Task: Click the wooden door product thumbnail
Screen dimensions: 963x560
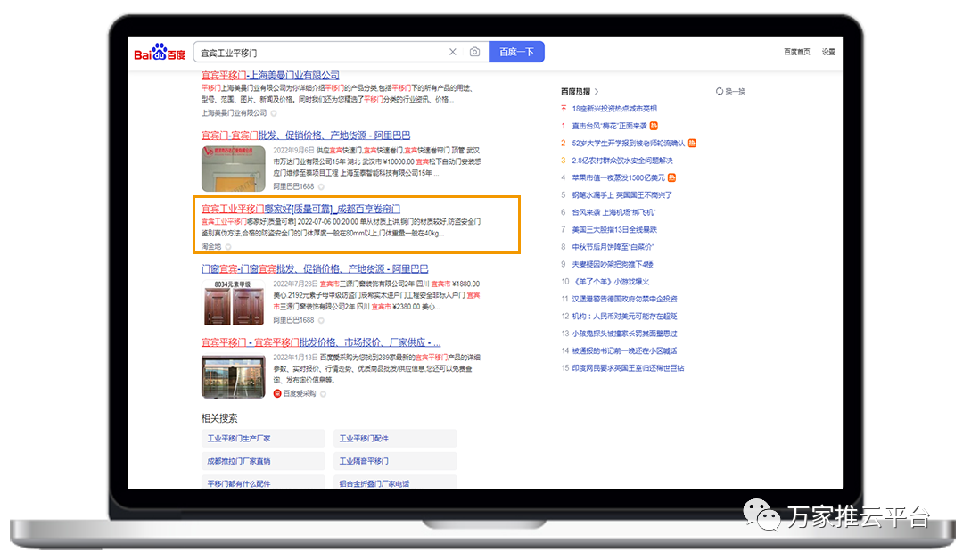Action: click(233, 301)
